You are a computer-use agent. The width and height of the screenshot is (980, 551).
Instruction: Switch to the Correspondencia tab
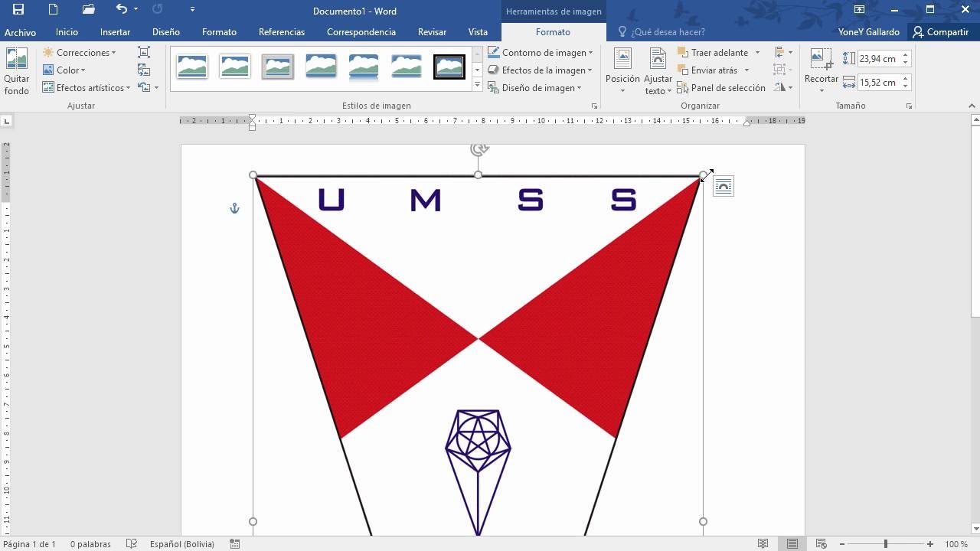[x=361, y=32]
